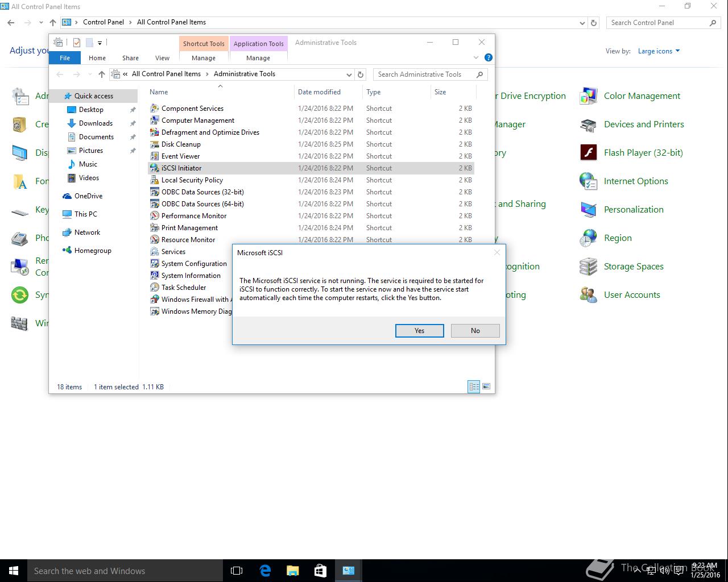The width and height of the screenshot is (728, 582).
Task: Open the File tab in Administrative Tools
Action: coord(65,58)
